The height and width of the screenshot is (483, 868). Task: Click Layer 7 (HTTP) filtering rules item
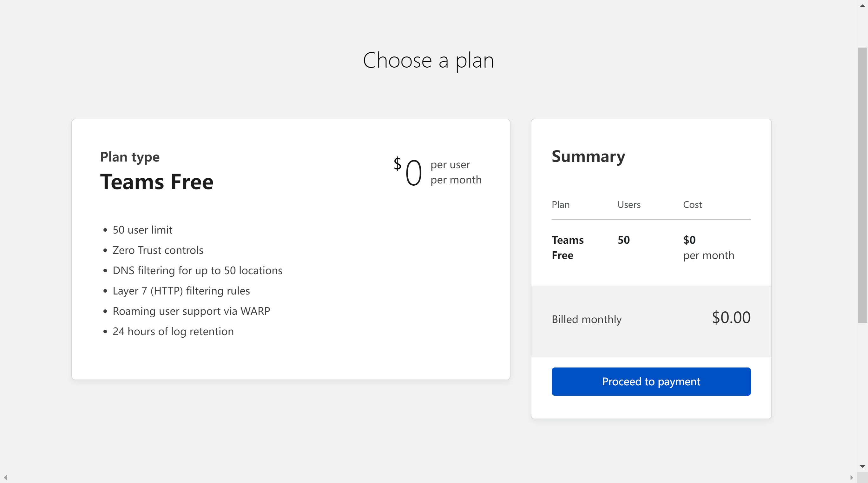point(181,291)
